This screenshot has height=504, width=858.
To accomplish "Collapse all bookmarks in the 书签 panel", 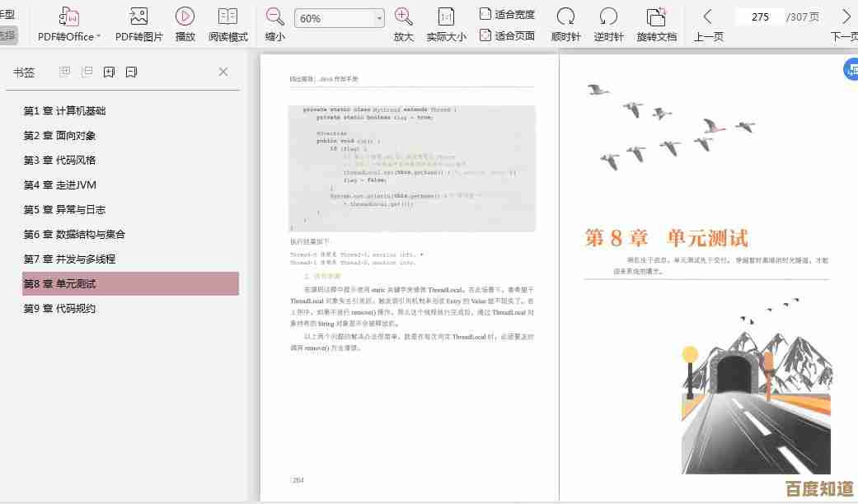I will coord(87,72).
